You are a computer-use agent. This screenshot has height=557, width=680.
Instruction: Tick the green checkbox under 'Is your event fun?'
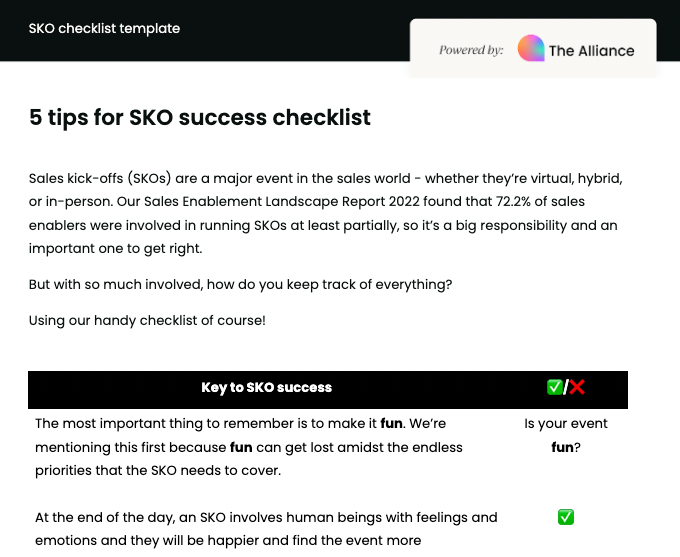tap(565, 517)
